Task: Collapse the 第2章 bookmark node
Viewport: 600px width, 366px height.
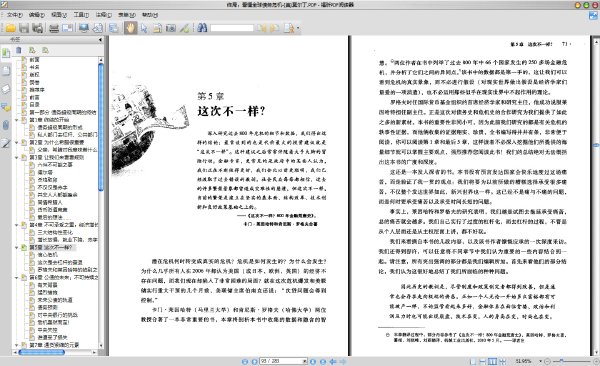Action: pos(16,142)
